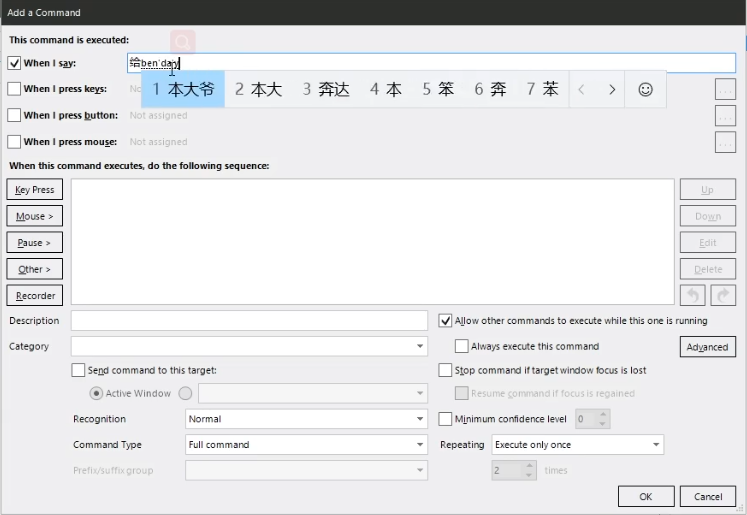Click the ellipsis button for mouse assignment
Image resolution: width=747 pixels, height=515 pixels.
(726, 142)
